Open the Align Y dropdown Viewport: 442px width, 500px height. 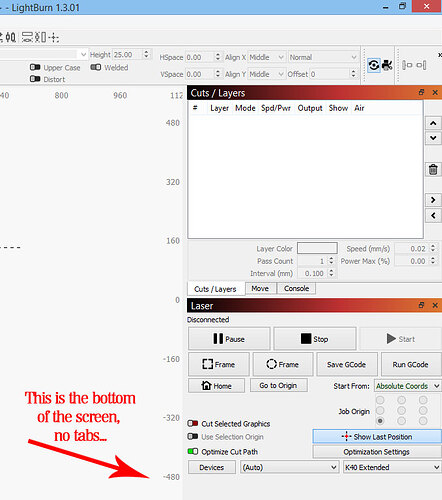266,74
